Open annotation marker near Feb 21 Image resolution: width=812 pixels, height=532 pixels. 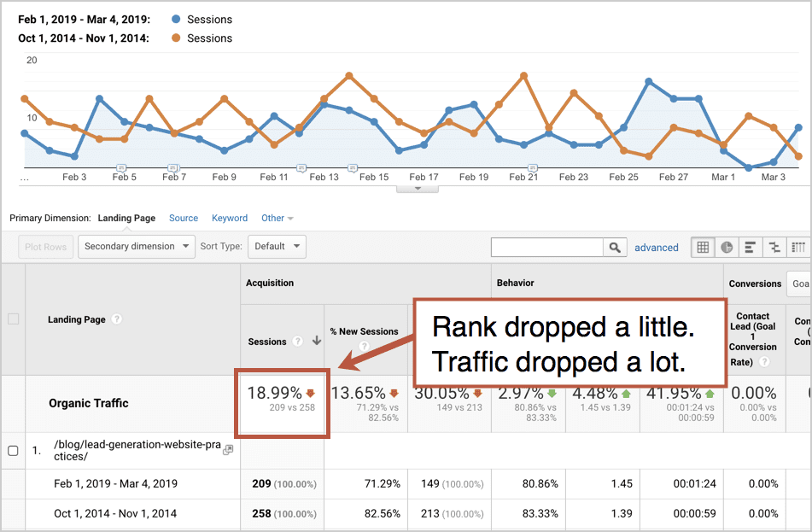532,168
